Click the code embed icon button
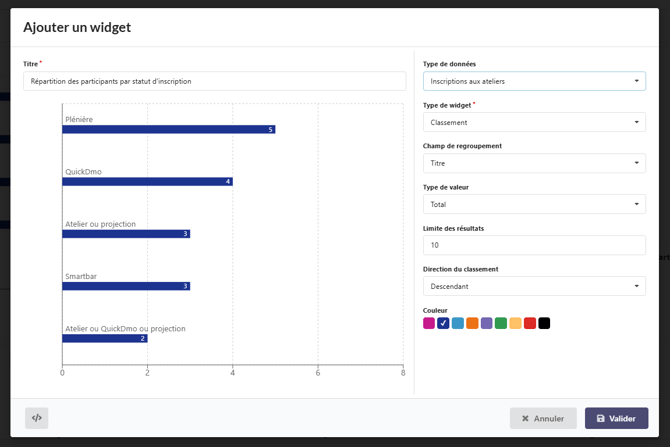 tap(36, 418)
